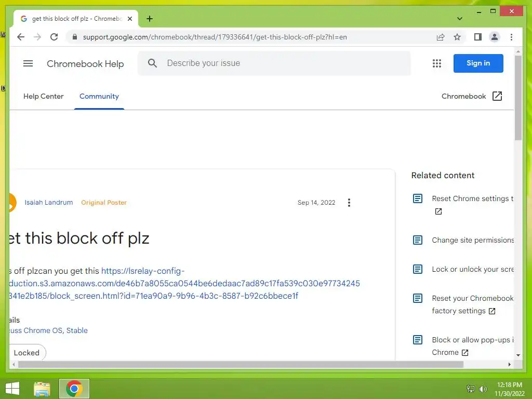The image size is (532, 399).
Task: Click the 'Original Poster' label
Action: [x=104, y=203]
